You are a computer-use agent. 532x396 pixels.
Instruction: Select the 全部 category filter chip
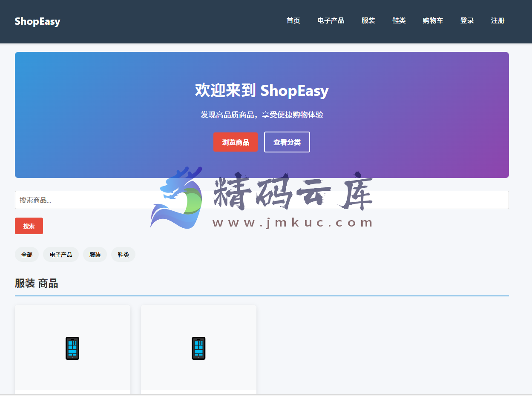27,255
